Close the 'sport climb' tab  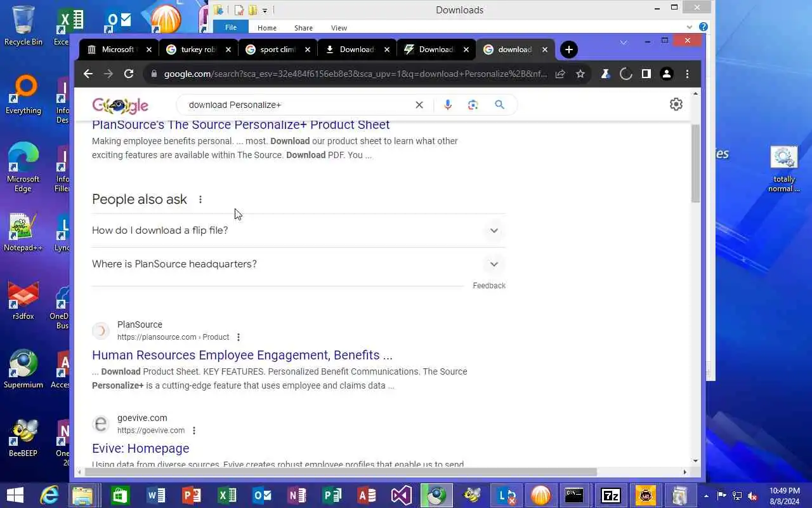tap(308, 50)
